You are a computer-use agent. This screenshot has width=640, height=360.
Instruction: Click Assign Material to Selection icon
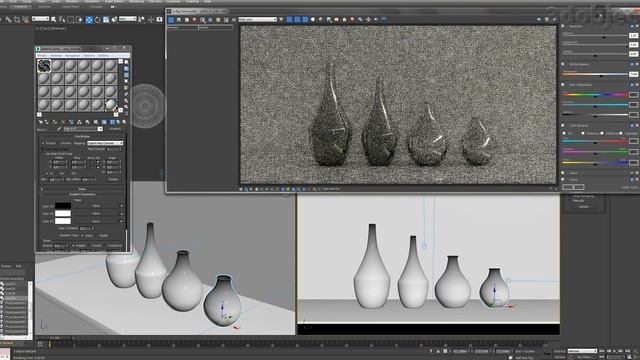[x=55, y=122]
